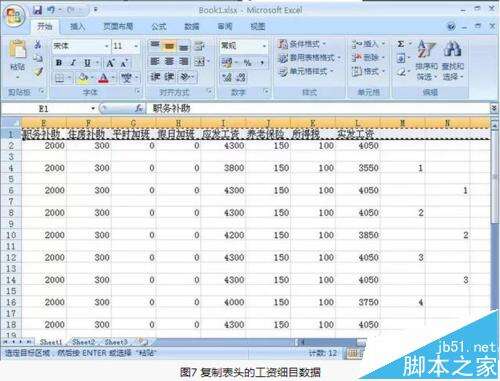Expand the font name dropdown
500x381 pixels.
(107, 46)
